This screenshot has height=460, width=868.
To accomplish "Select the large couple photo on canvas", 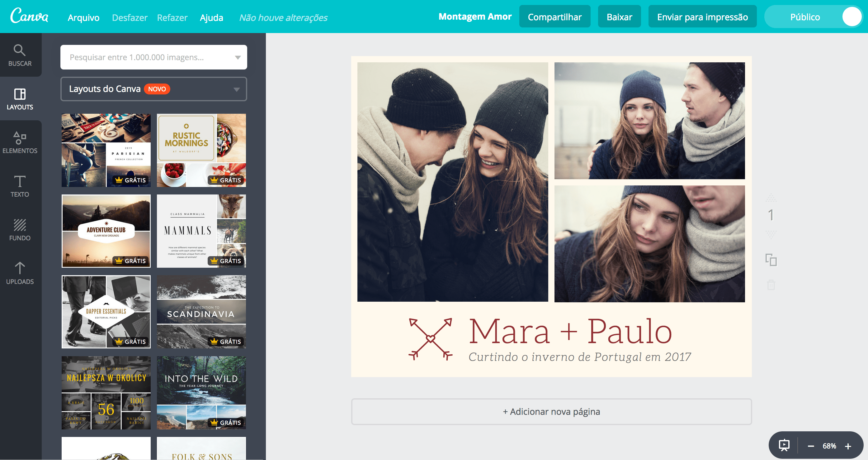I will tap(453, 182).
